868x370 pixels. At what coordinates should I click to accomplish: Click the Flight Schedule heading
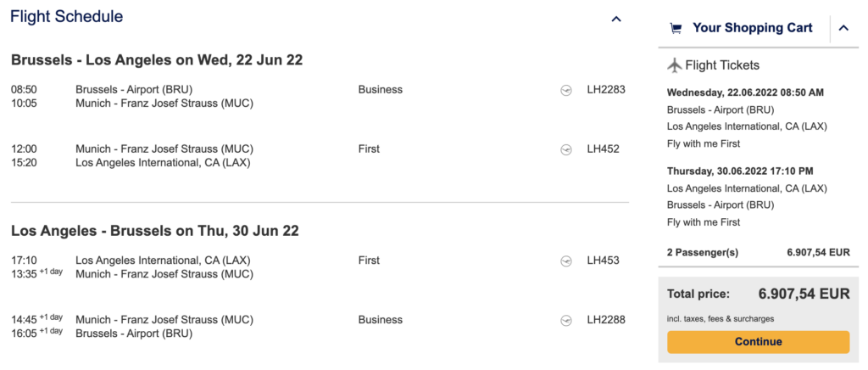pyautogui.click(x=67, y=16)
